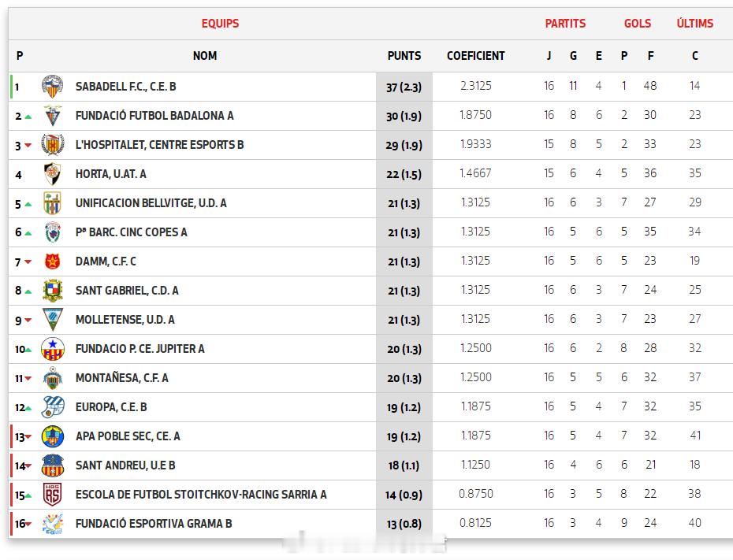Open Pª BARC. CINC COPES A link
This screenshot has height=560, width=733.
(132, 232)
